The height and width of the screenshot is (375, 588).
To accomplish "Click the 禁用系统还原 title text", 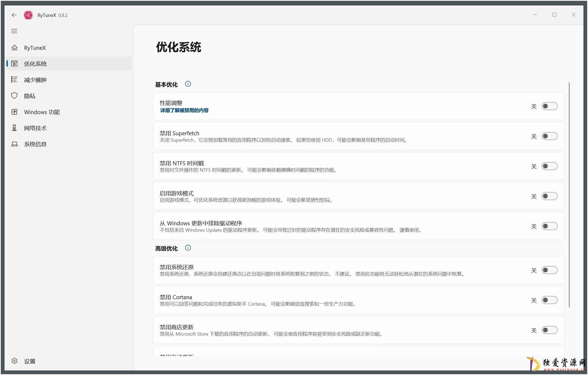I will (x=176, y=267).
